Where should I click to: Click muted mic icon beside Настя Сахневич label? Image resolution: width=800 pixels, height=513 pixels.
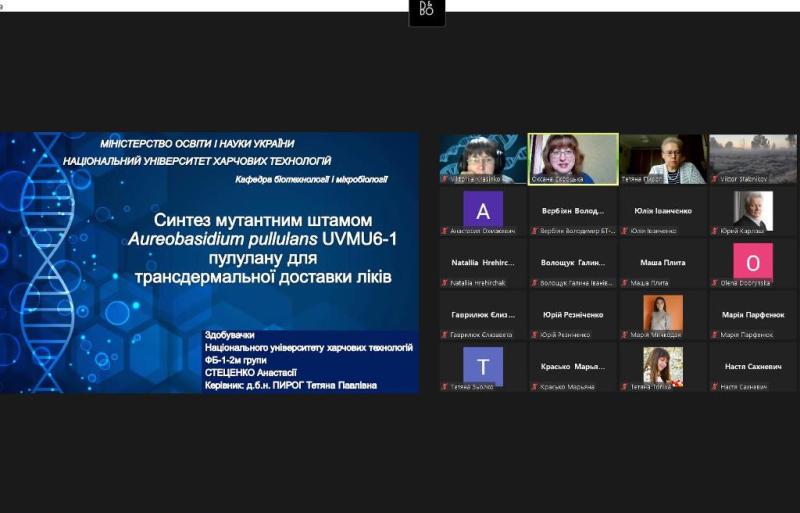715,387
